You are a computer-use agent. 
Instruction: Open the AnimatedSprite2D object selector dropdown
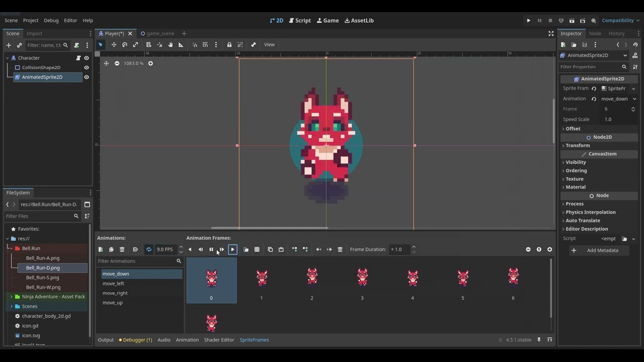coord(594,55)
